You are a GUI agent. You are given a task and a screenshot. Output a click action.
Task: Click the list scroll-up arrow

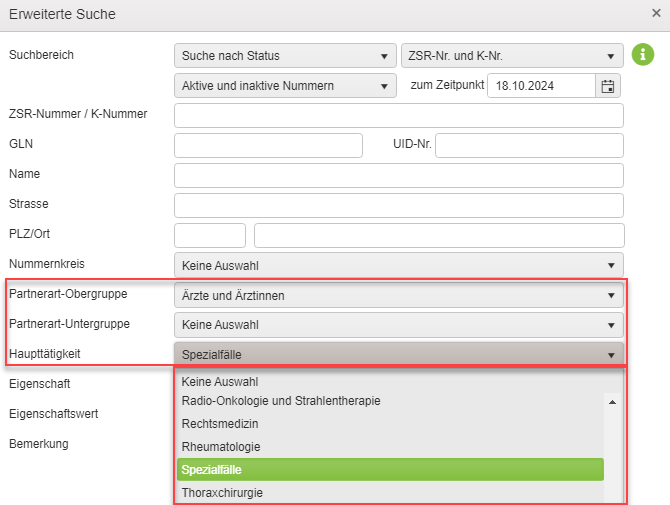(612, 402)
